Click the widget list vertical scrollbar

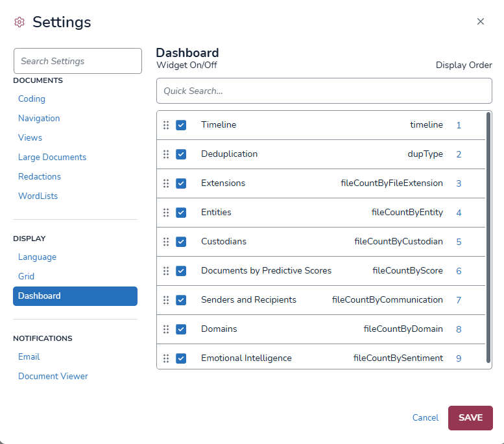click(488, 238)
